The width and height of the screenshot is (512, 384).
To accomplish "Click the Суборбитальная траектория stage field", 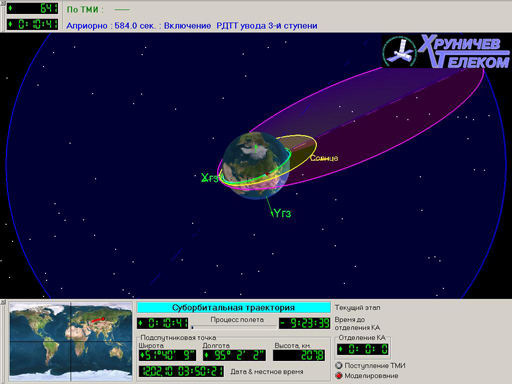I will [234, 307].
